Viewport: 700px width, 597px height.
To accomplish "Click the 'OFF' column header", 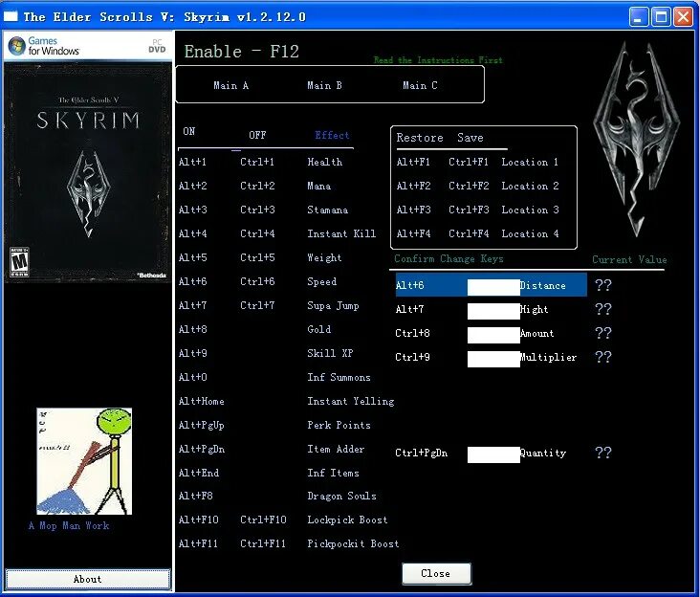I will pos(257,135).
